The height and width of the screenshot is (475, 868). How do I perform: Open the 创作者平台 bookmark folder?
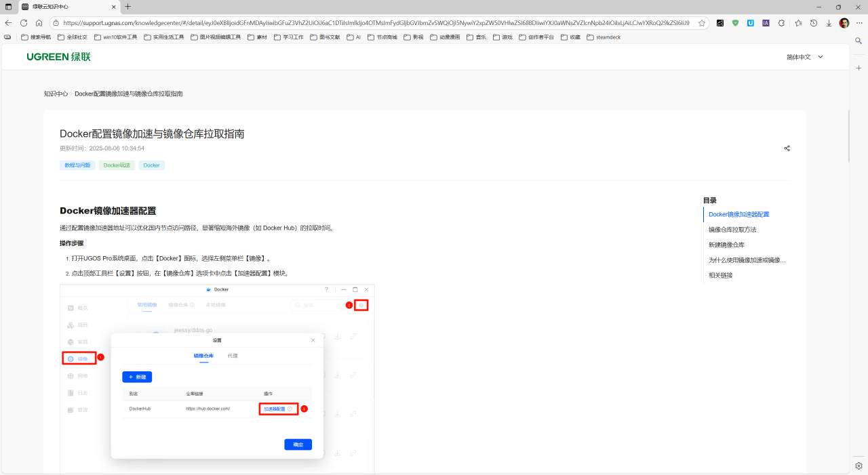coord(536,37)
